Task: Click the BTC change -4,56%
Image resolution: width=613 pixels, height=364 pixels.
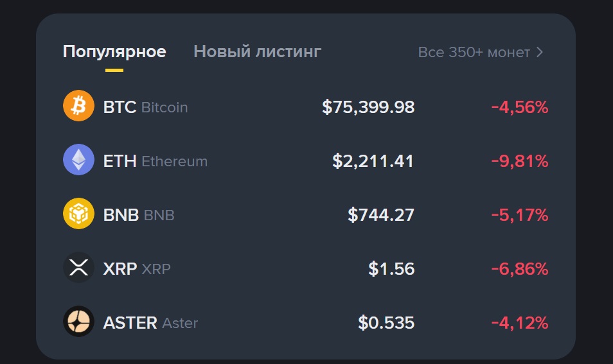Action: click(520, 107)
